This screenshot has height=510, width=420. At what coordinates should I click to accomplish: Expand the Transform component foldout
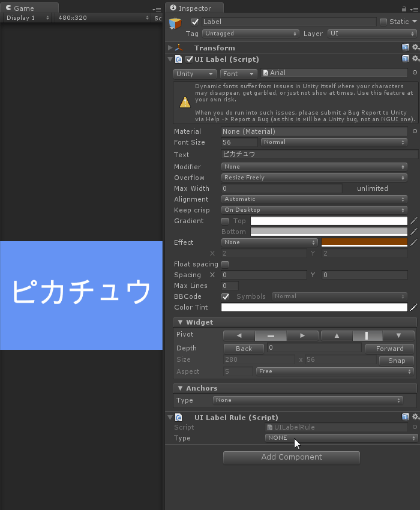pyautogui.click(x=170, y=48)
